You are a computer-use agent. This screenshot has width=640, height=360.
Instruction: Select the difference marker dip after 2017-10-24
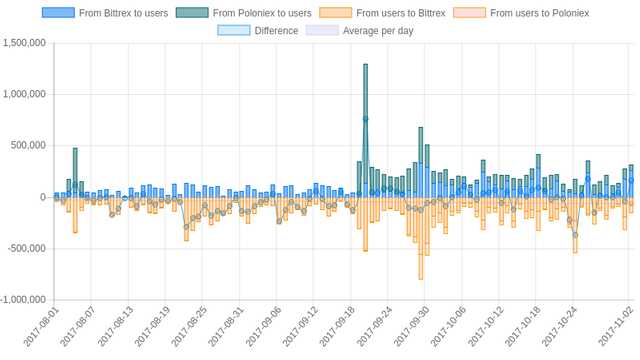pyautogui.click(x=575, y=235)
